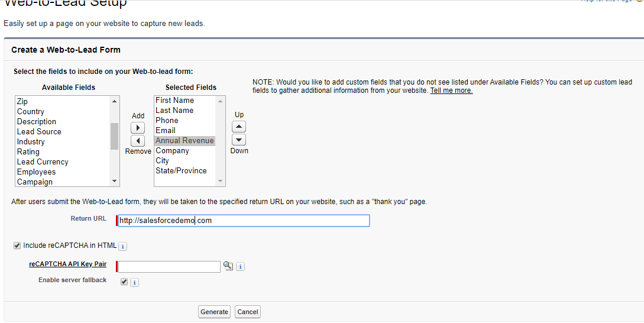Click up arrow of Available Fields scrollbar

click(114, 101)
